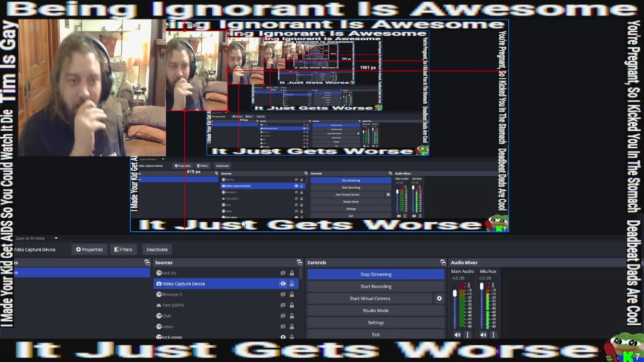Click Stop Streaming
The height and width of the screenshot is (362, 644).
tap(376, 275)
